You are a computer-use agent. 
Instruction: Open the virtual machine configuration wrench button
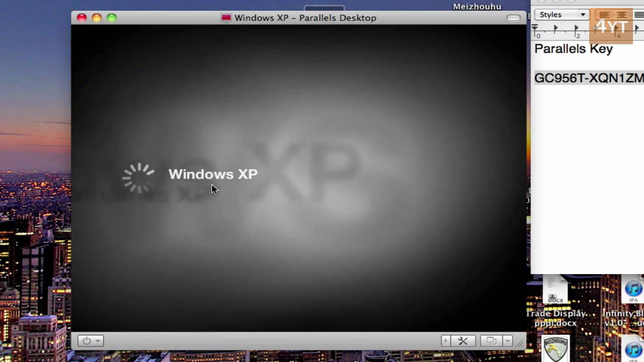tap(463, 341)
